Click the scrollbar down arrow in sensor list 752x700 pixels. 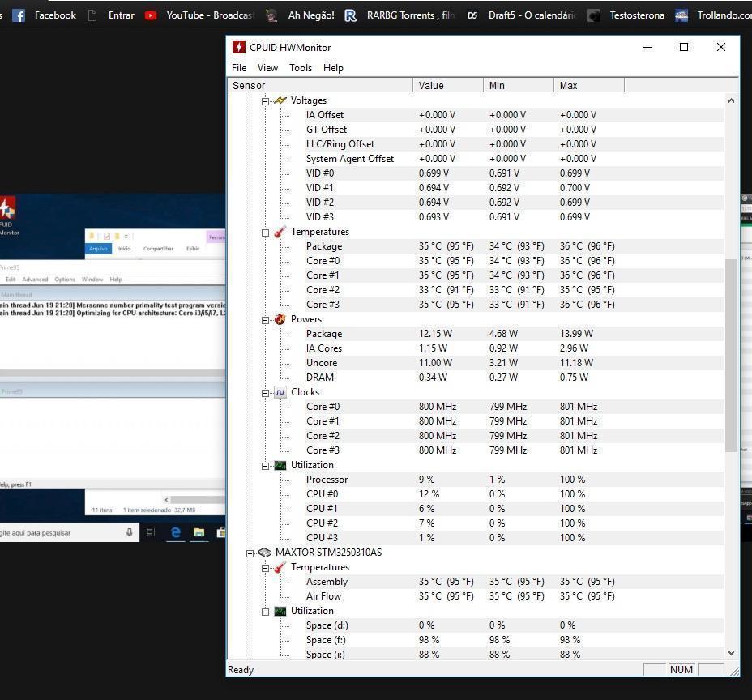click(731, 653)
